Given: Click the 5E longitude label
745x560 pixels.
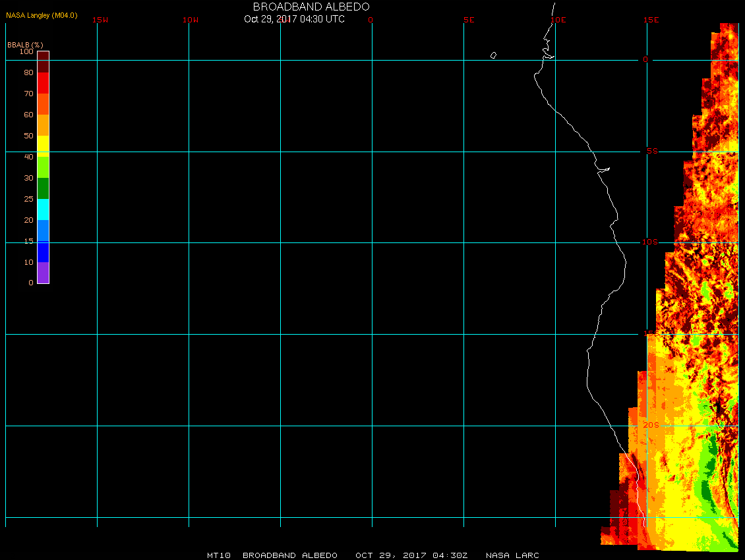Looking at the screenshot, I should click(469, 20).
